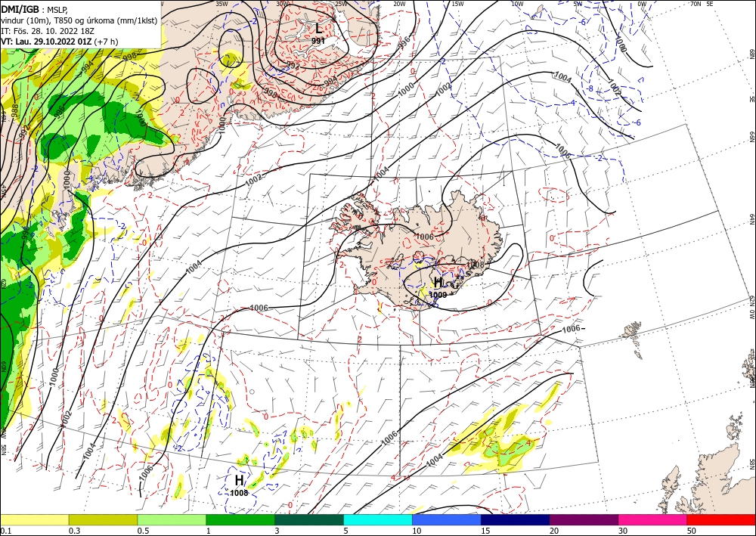Click the '0.1' legend scale value
This screenshot has height=536, width=756.
click(5, 531)
